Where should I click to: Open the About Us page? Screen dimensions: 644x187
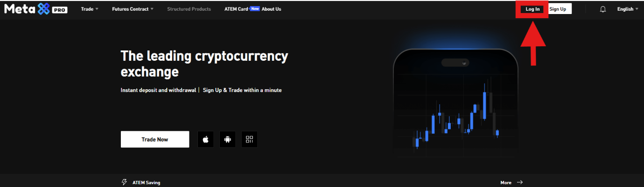click(272, 9)
